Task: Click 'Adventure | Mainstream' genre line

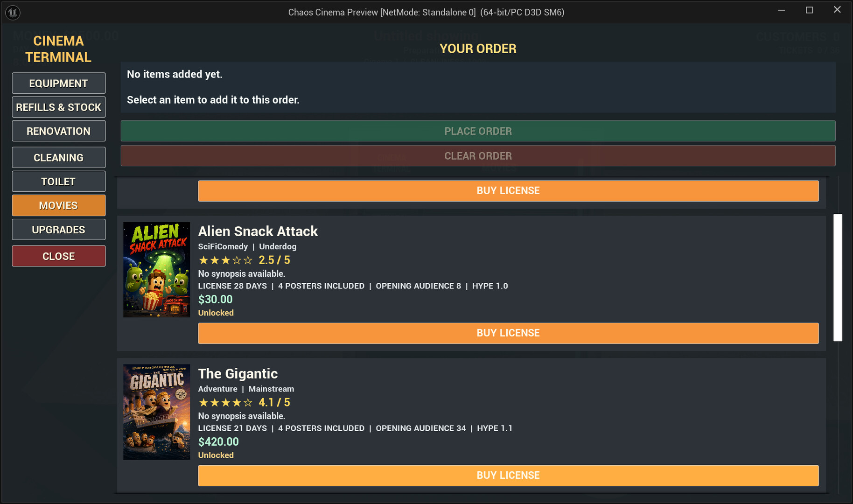Action: 246,389
